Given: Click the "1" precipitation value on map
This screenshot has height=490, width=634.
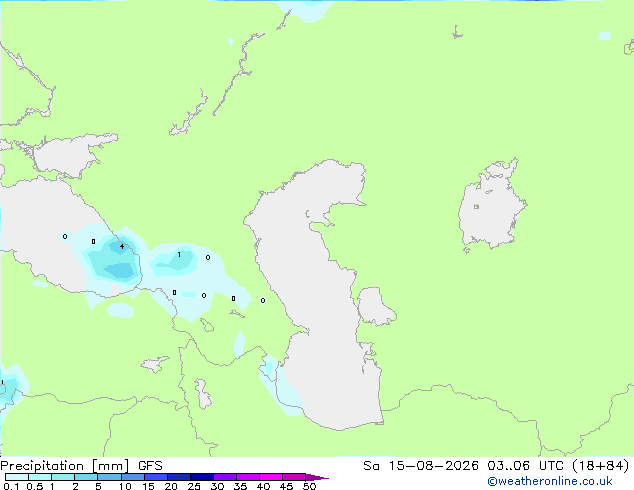Looking at the screenshot, I should point(179,254).
